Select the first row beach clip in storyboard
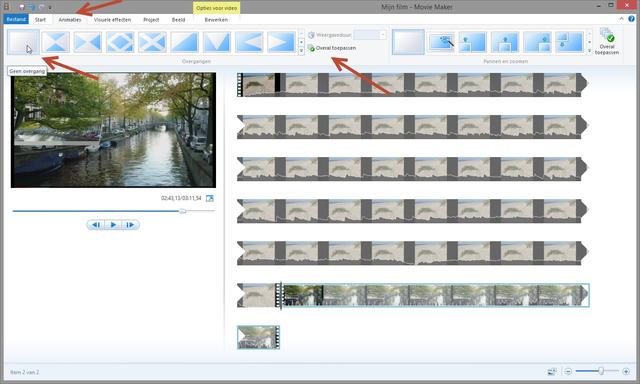The height and width of the screenshot is (384, 640). pos(412,85)
